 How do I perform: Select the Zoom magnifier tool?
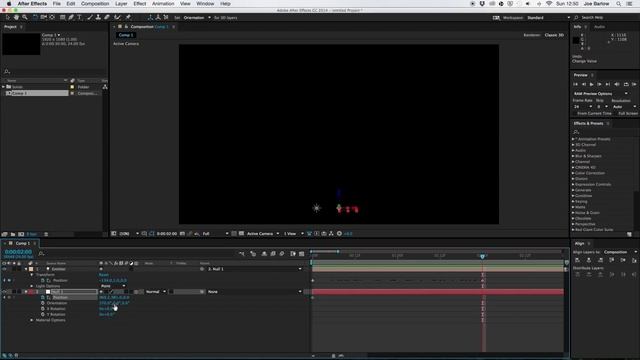pyautogui.click(x=25, y=18)
